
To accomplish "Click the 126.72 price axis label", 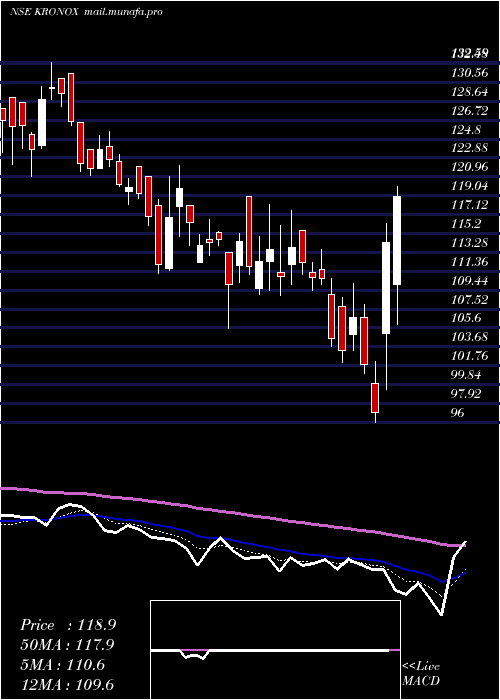I will pyautogui.click(x=470, y=110).
